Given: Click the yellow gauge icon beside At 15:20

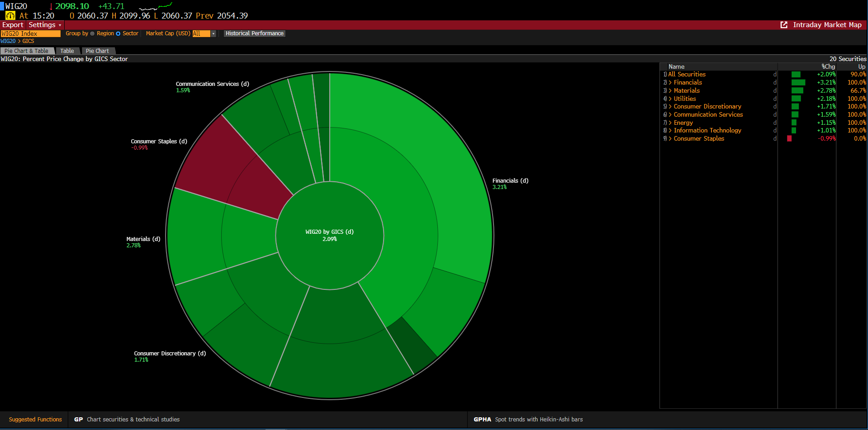Looking at the screenshot, I should [10, 16].
